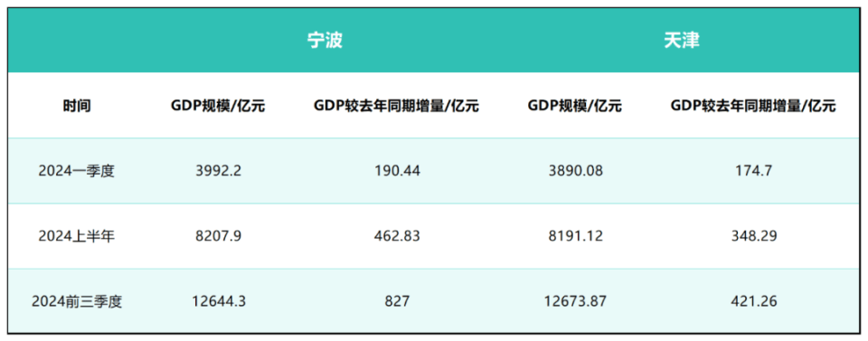The height and width of the screenshot is (341, 868).
Task: Click the 12673.87 cell
Action: (575, 302)
